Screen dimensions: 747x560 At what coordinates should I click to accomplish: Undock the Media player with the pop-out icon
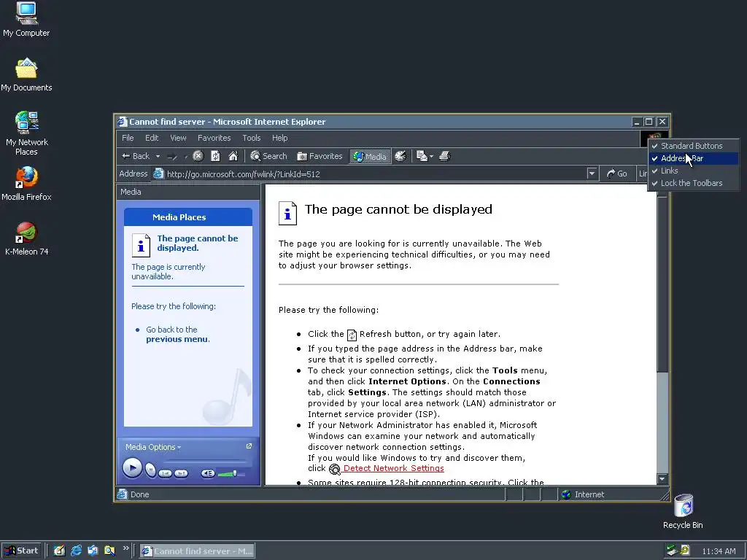tap(249, 446)
